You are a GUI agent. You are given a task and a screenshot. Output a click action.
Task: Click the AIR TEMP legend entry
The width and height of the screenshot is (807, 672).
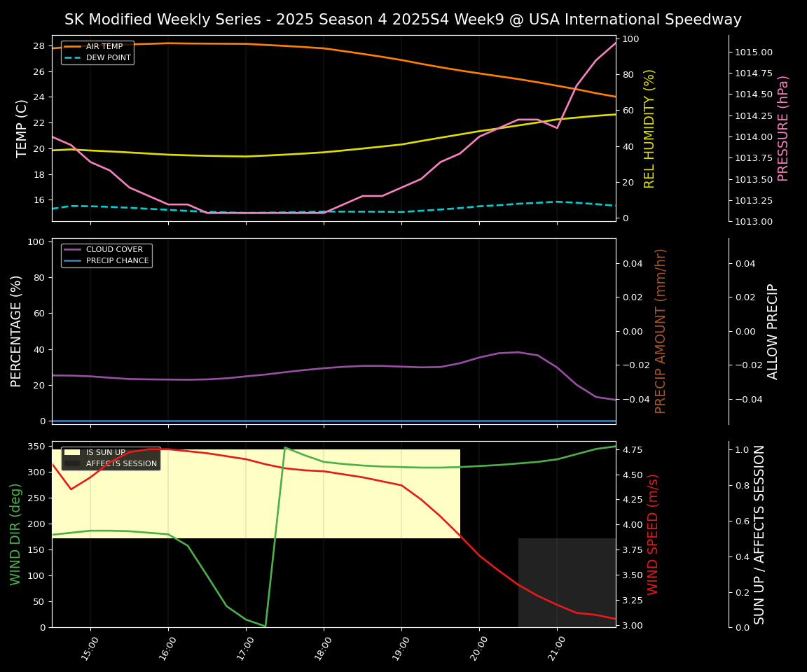tap(104, 46)
